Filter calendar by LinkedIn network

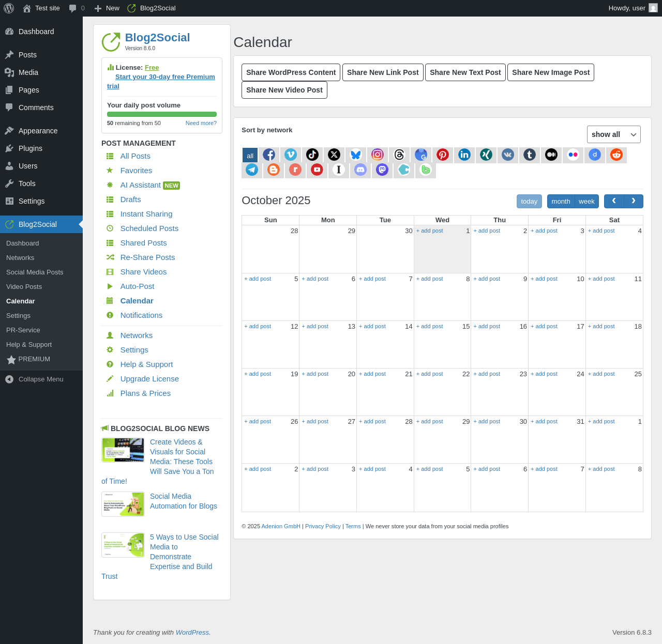coord(464,155)
